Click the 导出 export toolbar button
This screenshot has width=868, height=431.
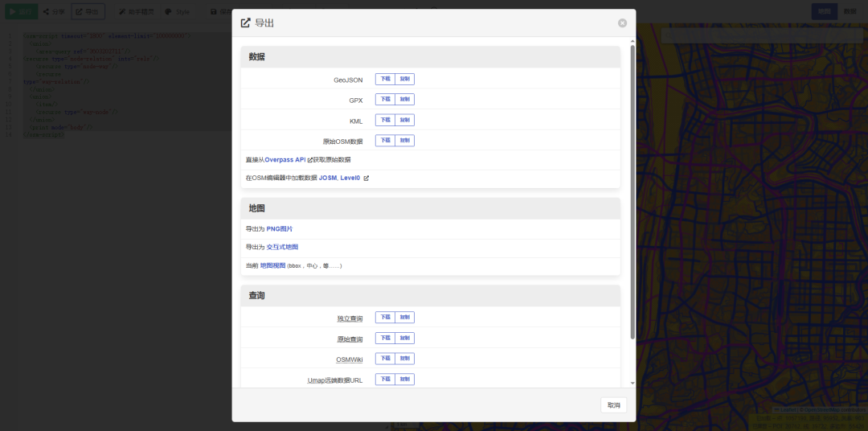[x=88, y=11]
